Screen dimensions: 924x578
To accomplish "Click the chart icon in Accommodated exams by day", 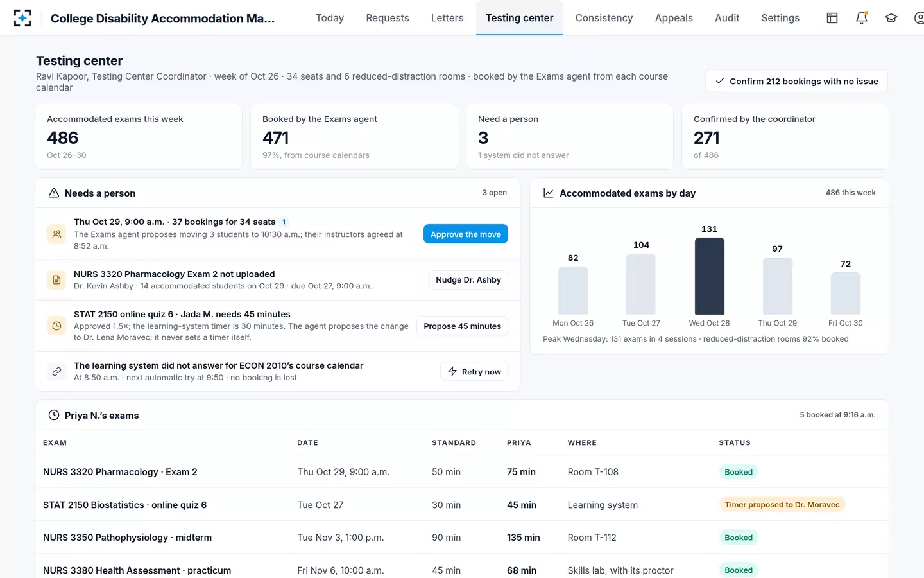I will (x=549, y=193).
